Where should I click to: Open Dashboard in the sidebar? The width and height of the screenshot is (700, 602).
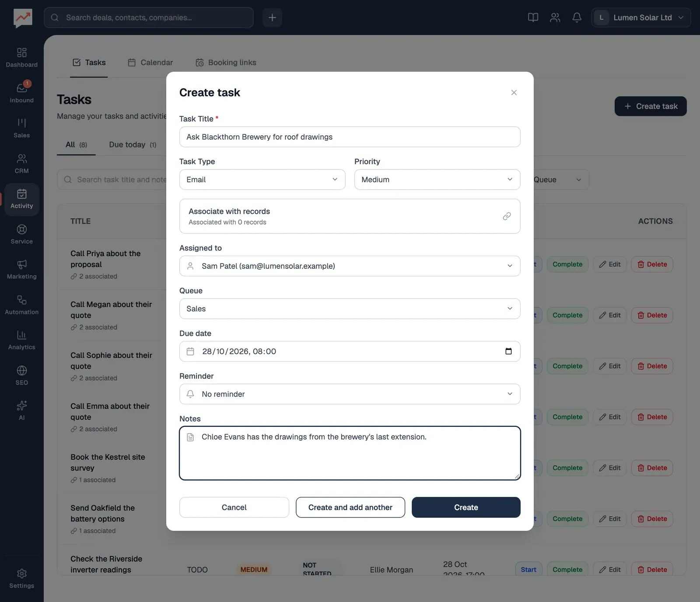pyautogui.click(x=21, y=58)
